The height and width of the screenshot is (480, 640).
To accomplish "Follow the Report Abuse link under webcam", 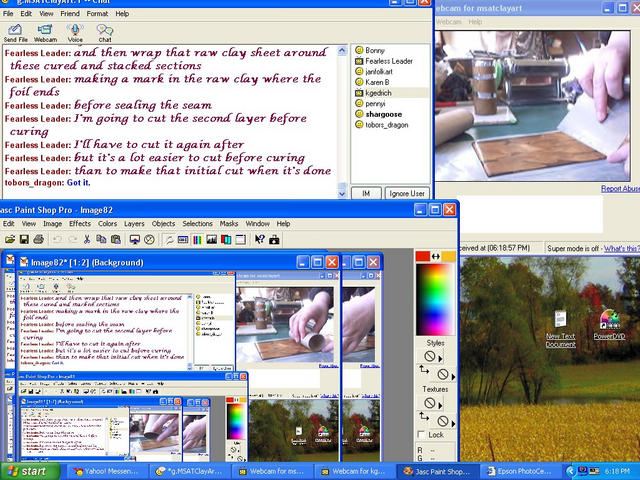I will 620,189.
